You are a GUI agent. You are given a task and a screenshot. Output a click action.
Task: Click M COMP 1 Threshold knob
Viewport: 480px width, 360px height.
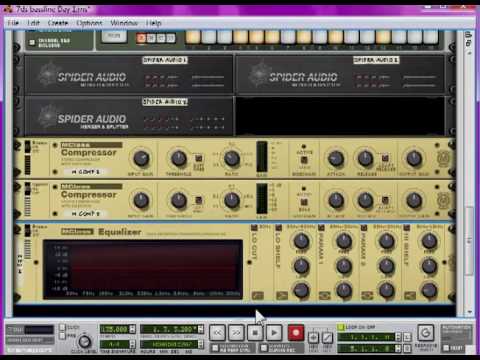[x=179, y=159]
